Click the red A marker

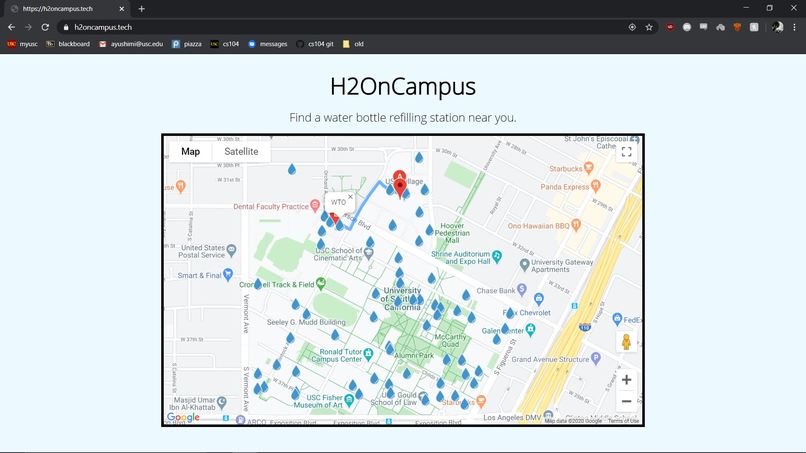[x=399, y=177]
